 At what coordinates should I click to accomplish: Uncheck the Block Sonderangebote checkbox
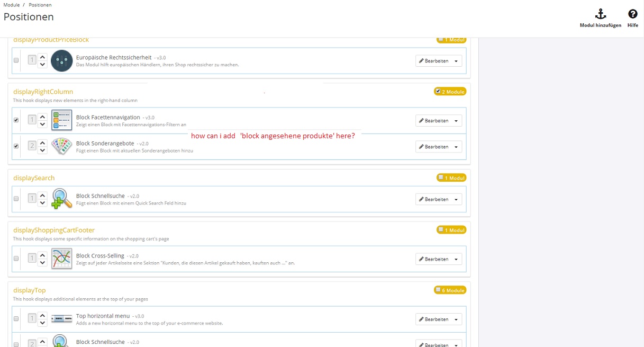click(16, 146)
